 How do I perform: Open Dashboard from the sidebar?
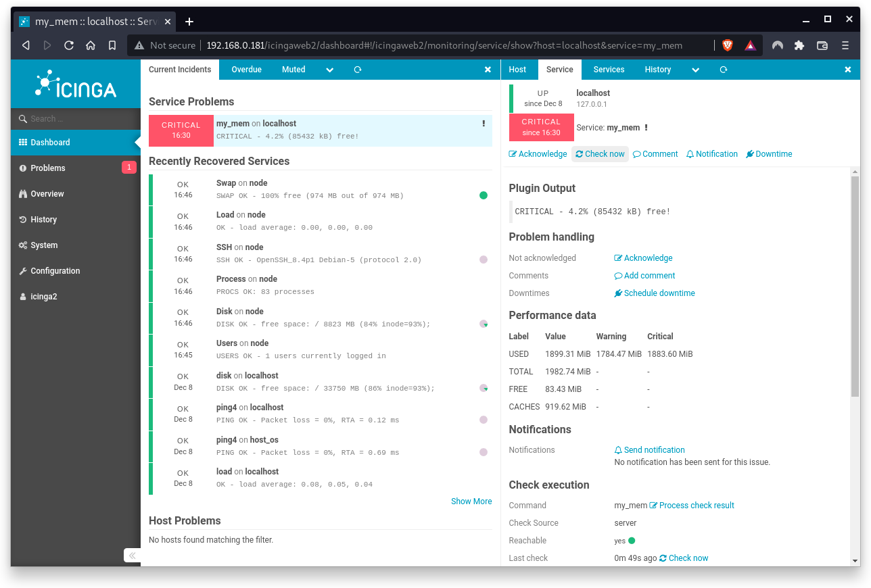[51, 143]
